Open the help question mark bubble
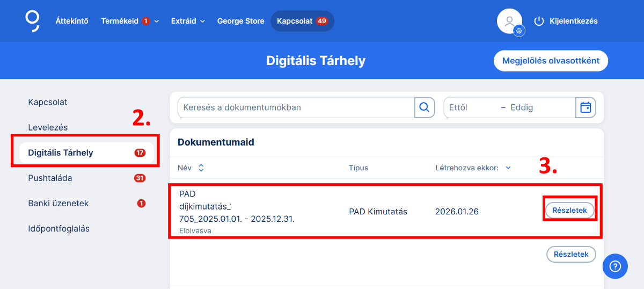This screenshot has height=289, width=644. [x=615, y=266]
